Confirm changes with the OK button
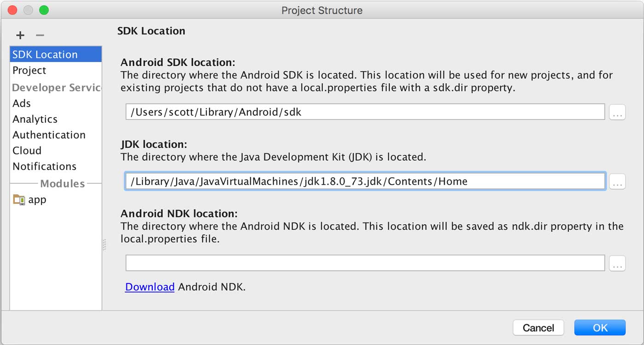644x345 pixels. tap(600, 328)
